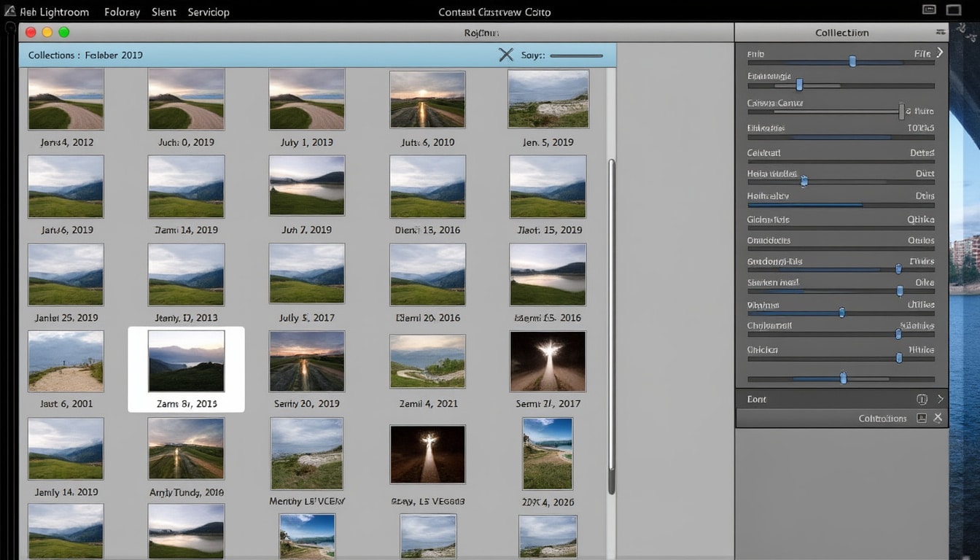The image size is (980, 560).
Task: Select the thumbnail dated July 1, 2019
Action: click(x=307, y=100)
